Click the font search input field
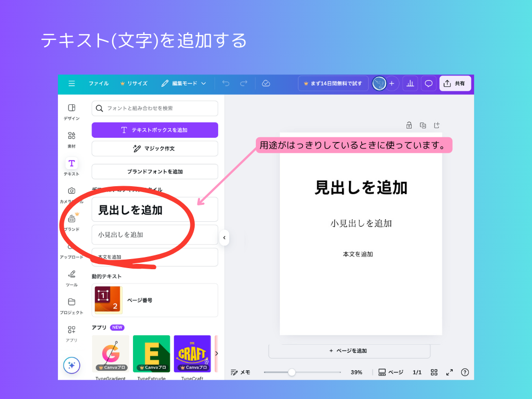 tap(154, 109)
